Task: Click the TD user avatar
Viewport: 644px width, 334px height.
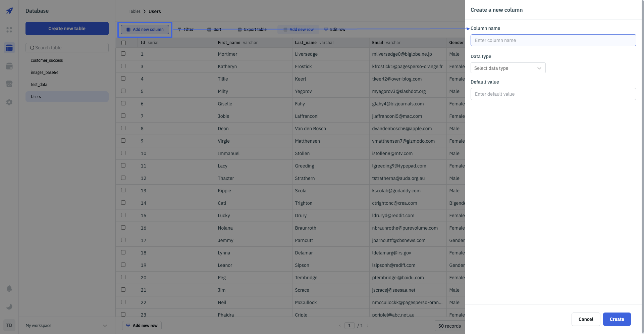Action: 9,325
